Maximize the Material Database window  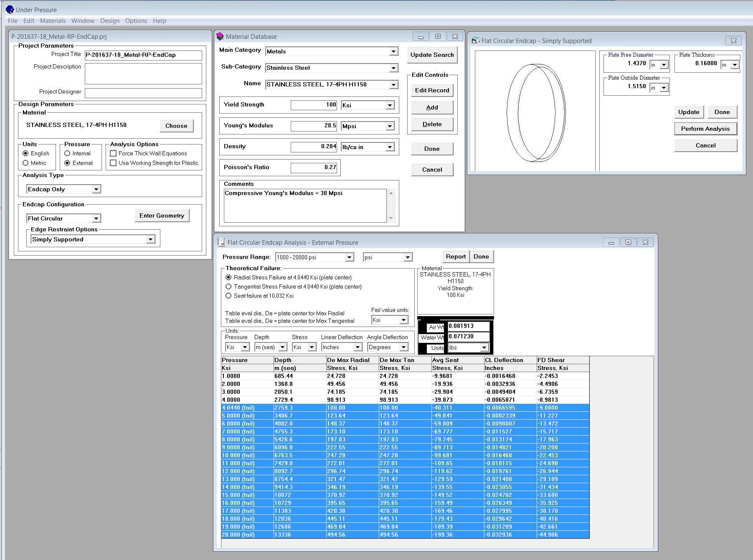[x=438, y=37]
